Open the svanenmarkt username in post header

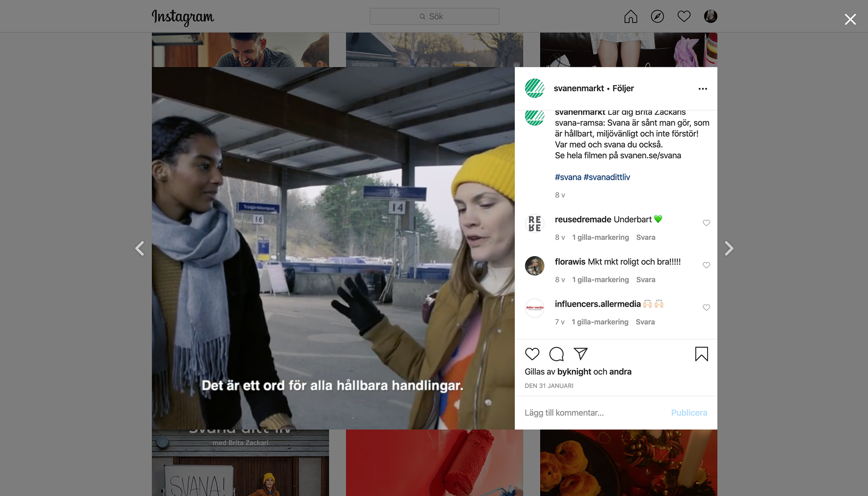579,88
